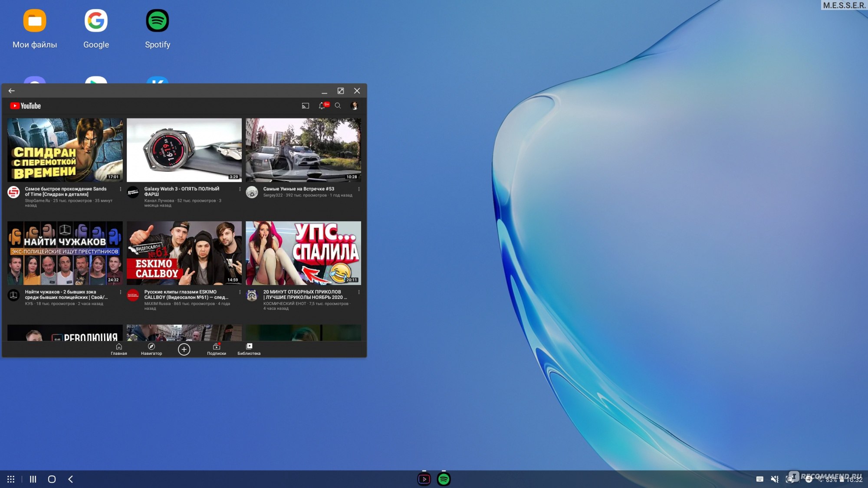Open the create video plus button
Screen dimensions: 868x488
pyautogui.click(x=184, y=349)
